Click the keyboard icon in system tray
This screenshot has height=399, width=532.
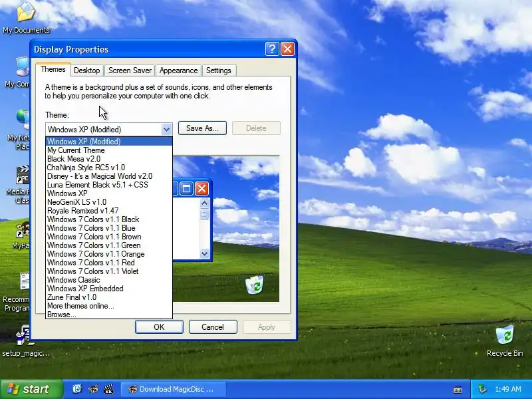458,390
